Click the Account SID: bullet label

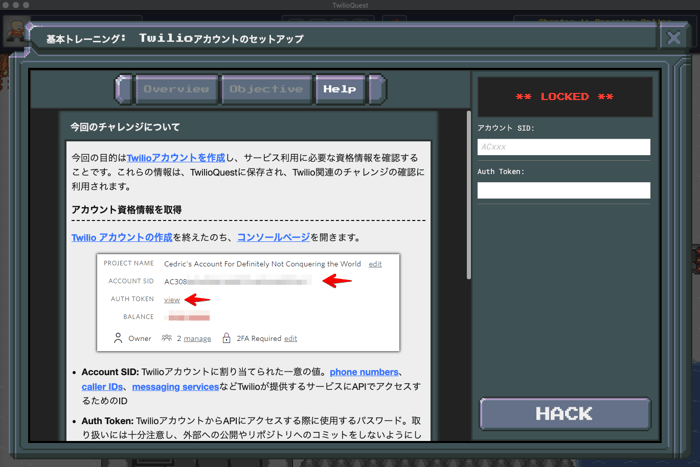(110, 372)
